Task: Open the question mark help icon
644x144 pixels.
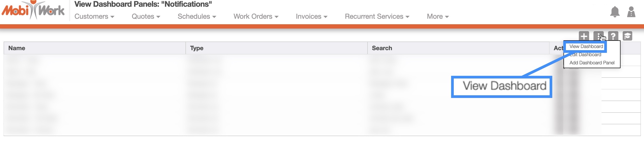Action: (x=613, y=36)
